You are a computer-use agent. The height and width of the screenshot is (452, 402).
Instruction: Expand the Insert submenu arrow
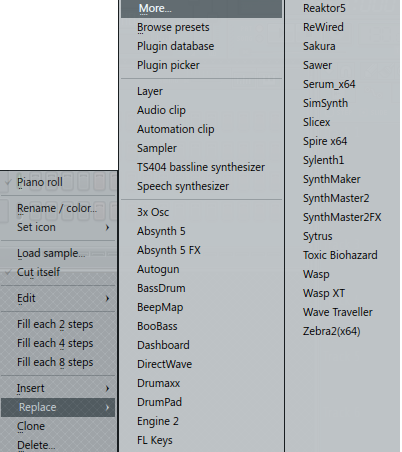click(107, 388)
